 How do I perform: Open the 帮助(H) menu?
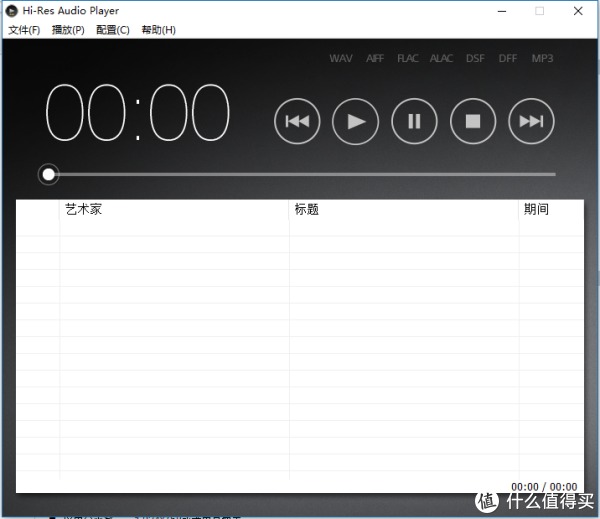click(158, 30)
